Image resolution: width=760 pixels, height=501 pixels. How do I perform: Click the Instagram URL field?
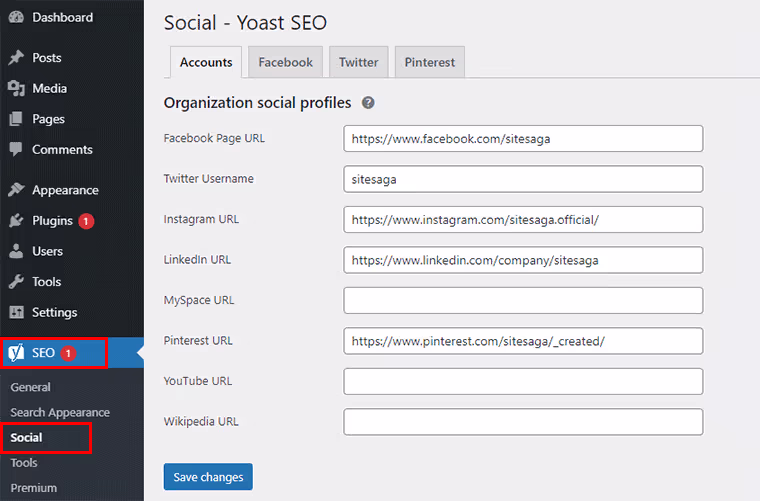click(523, 219)
